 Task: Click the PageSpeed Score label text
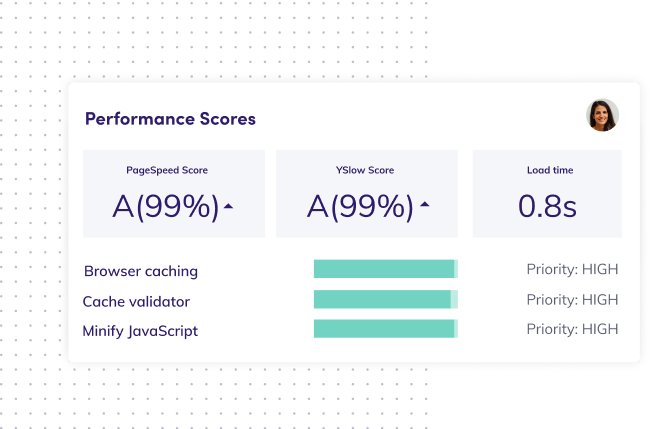pyautogui.click(x=167, y=170)
